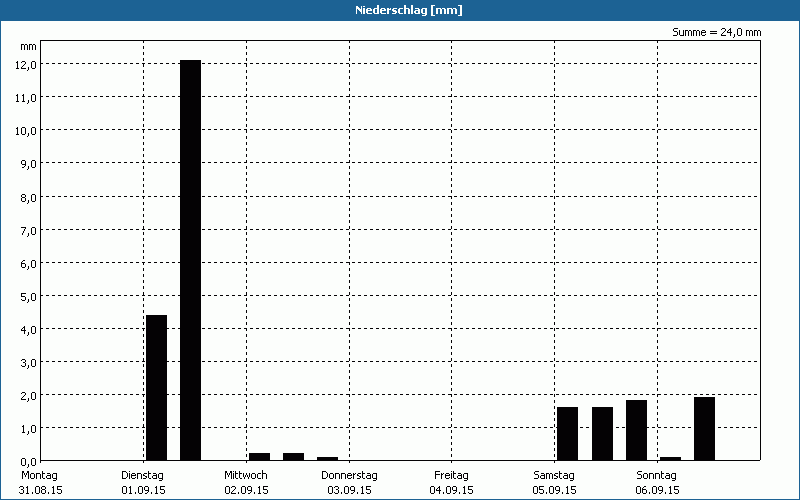
Task: Click the 3,0 y-axis label
Action: point(28,362)
